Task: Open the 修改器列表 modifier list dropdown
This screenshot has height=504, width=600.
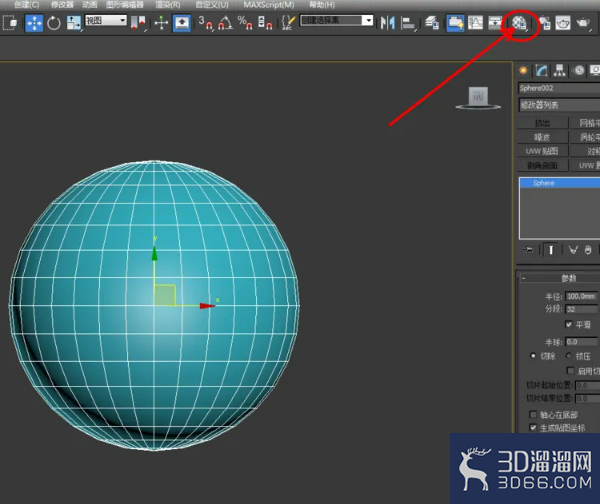Action: pos(559,105)
